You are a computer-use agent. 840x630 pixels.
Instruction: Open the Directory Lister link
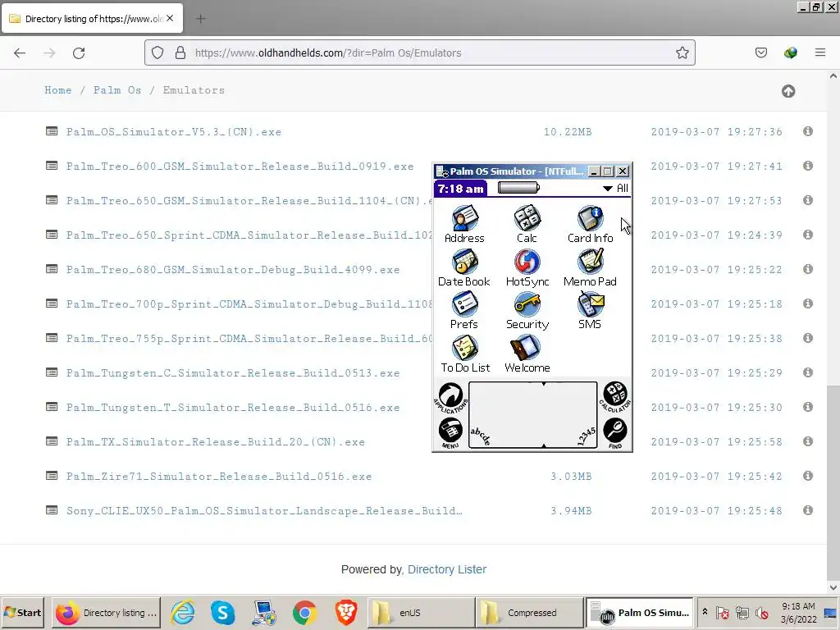click(447, 569)
